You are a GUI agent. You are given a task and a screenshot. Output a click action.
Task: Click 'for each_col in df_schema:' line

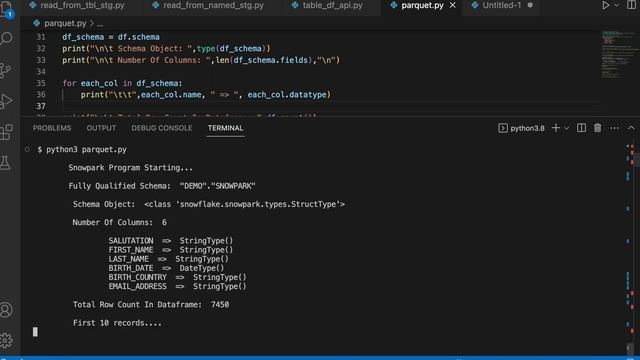(x=122, y=83)
